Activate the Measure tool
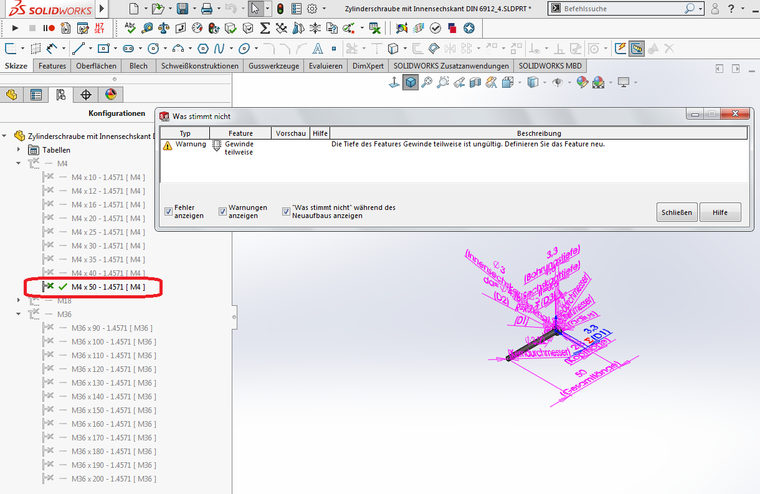760x494 pixels. click(x=147, y=28)
